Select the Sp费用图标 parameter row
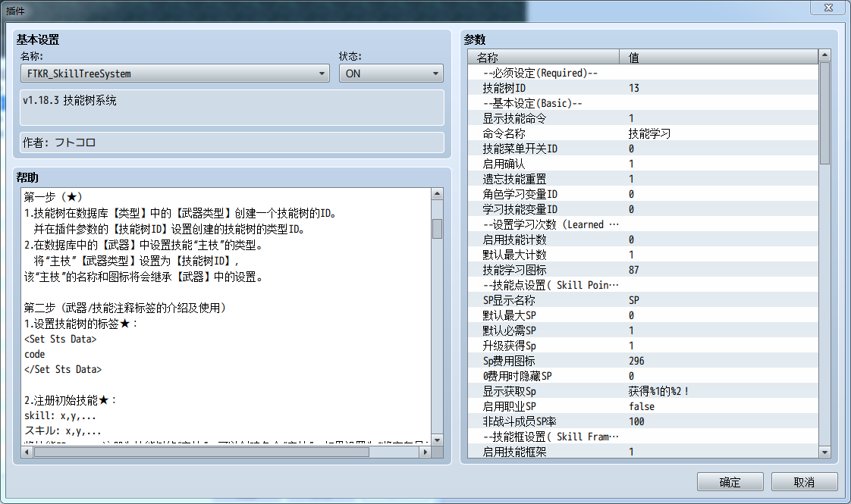851x504 pixels. pyautogui.click(x=643, y=361)
